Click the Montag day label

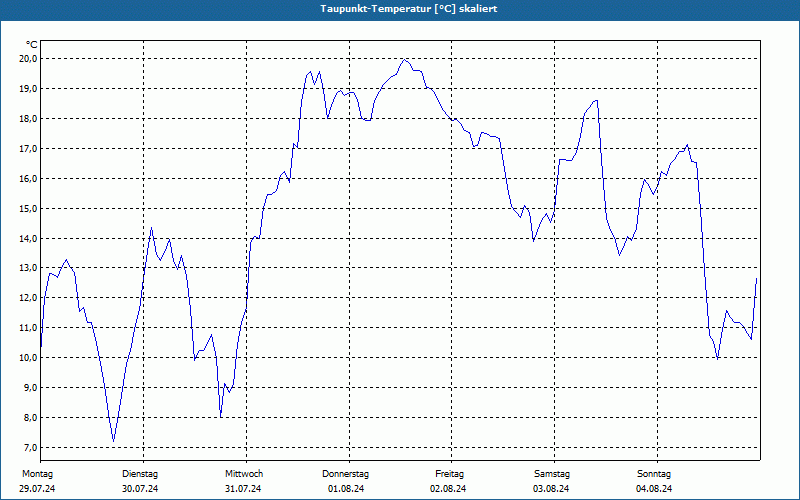point(37,474)
